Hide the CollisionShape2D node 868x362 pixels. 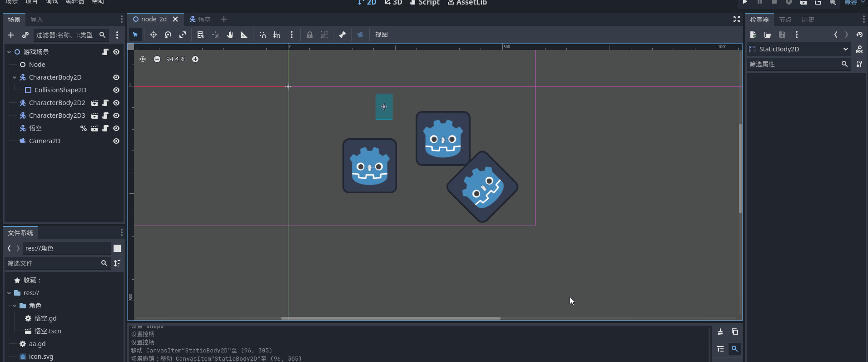(x=116, y=90)
